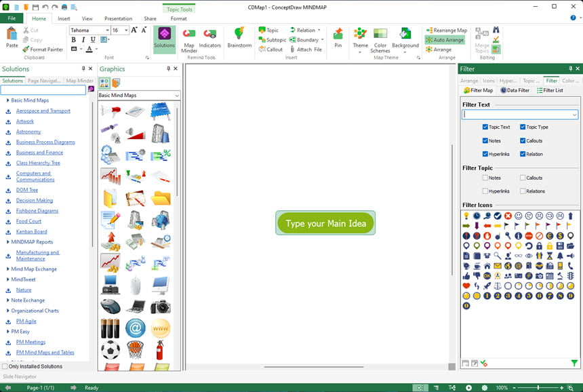Expand the Basic Mind Maps tree item
This screenshot has width=583, height=392.
(x=8, y=100)
